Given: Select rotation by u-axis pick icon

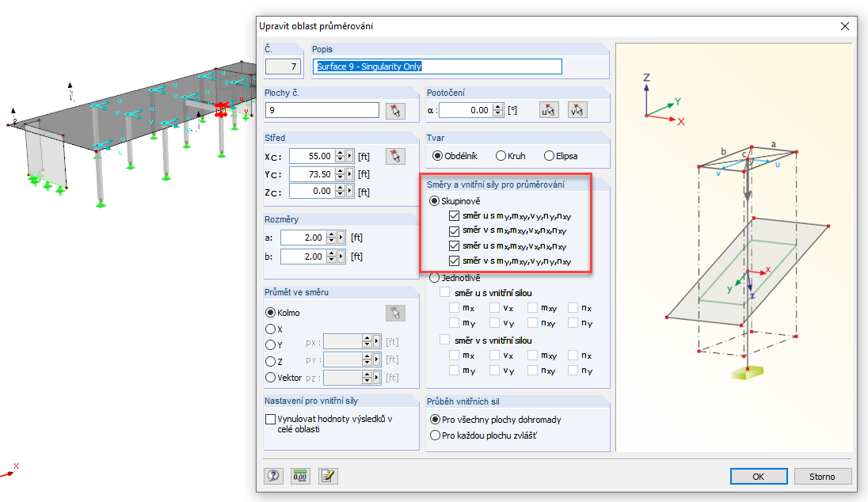Looking at the screenshot, I should [549, 110].
